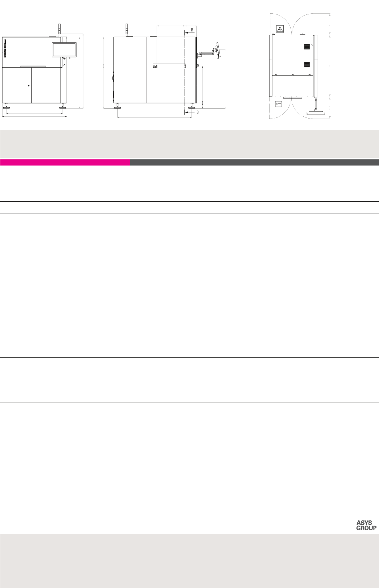Click the lower section marker B
The image size is (379, 588).
(197, 112)
